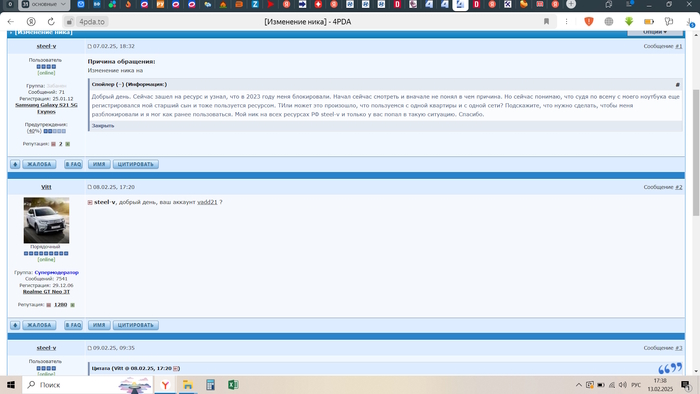The width and height of the screenshot is (700, 394).
Task: Click the 4pda.to address field
Action: (92, 21)
